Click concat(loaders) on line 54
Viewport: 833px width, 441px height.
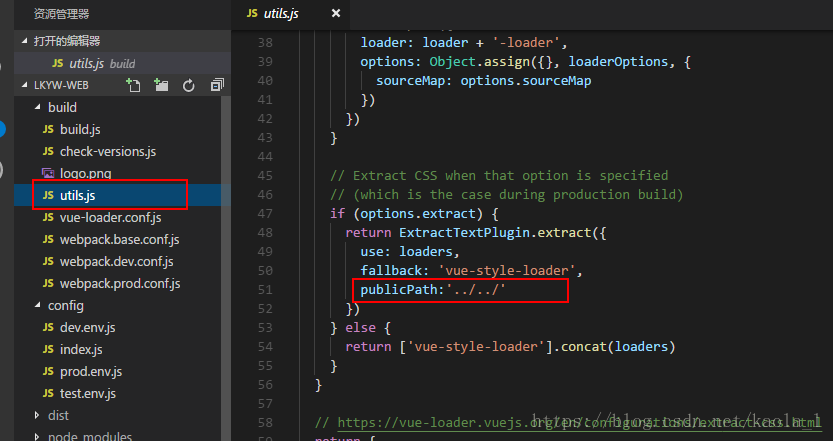tap(618, 346)
